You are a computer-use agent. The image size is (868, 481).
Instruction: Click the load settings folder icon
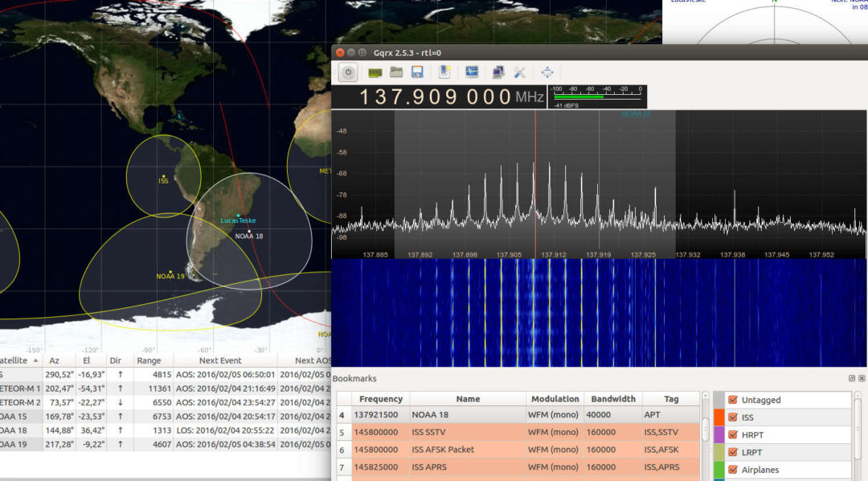396,72
